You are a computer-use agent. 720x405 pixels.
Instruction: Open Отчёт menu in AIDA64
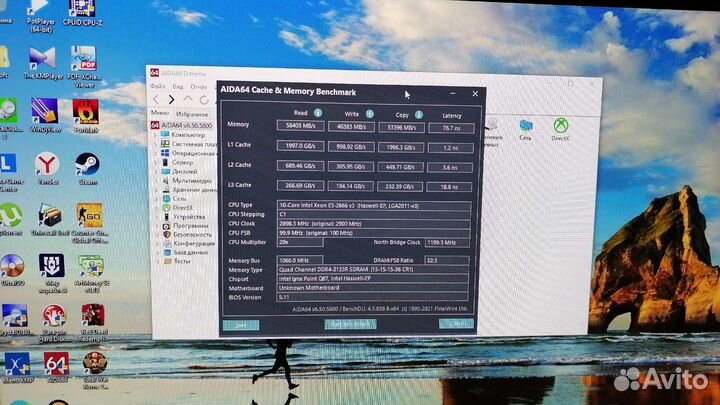198,87
